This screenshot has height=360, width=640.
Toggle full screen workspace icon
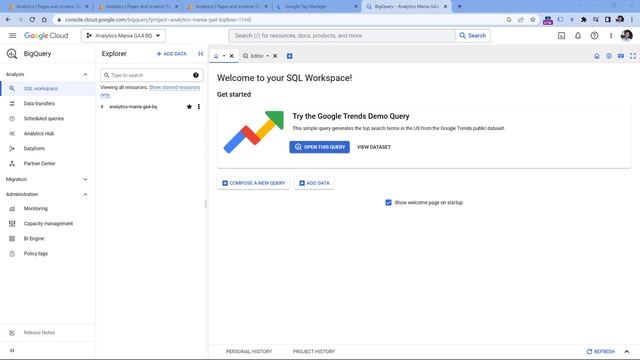[633, 56]
